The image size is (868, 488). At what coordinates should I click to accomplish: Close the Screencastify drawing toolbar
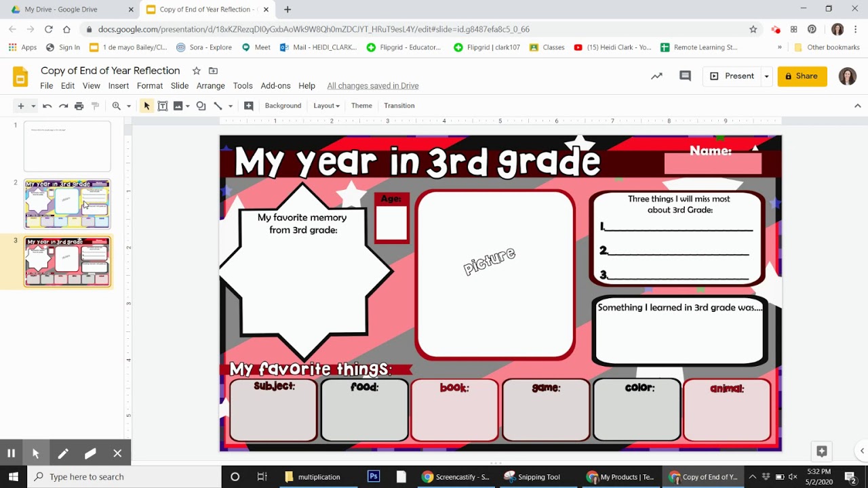coord(117,453)
